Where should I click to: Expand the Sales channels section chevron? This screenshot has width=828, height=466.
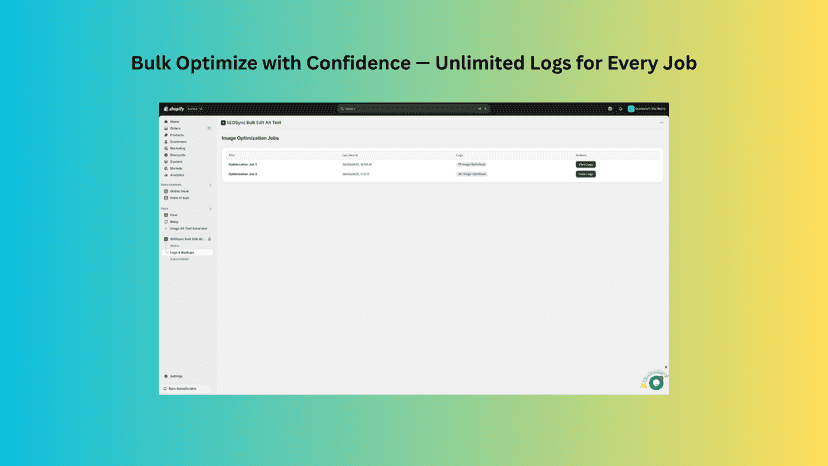(x=210, y=185)
